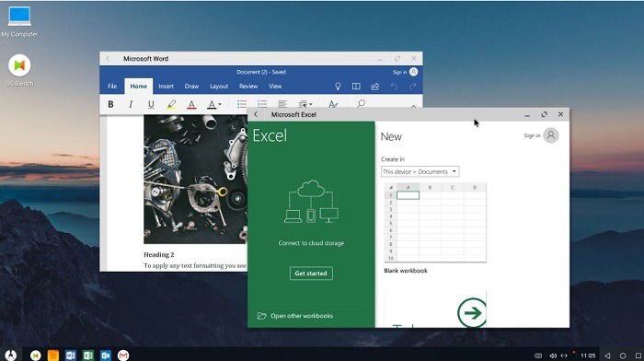Open font formatting dropdown in Word
This screenshot has height=361, width=644.
point(213,104)
